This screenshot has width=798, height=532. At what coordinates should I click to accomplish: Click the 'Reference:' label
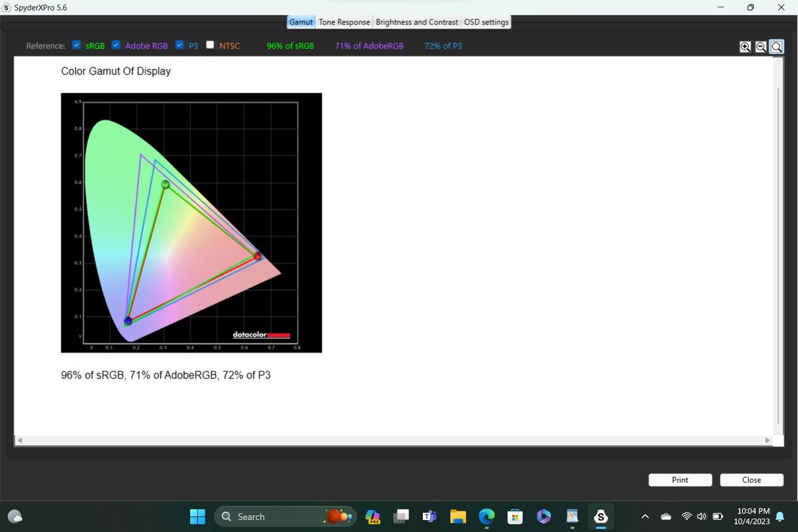[x=45, y=46]
